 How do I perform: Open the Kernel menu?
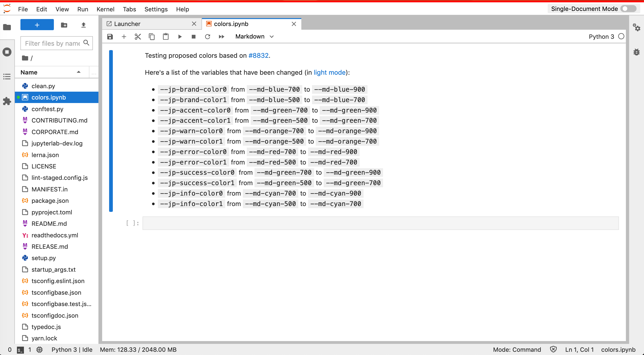click(105, 9)
